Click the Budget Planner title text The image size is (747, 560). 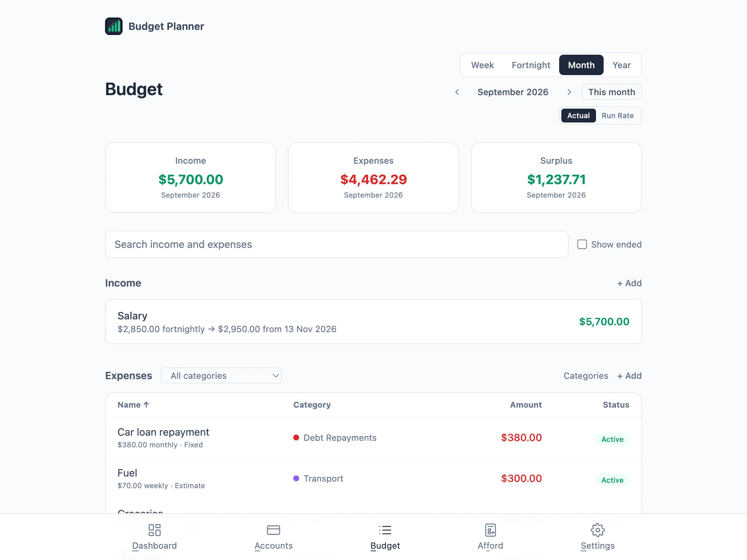(x=166, y=26)
